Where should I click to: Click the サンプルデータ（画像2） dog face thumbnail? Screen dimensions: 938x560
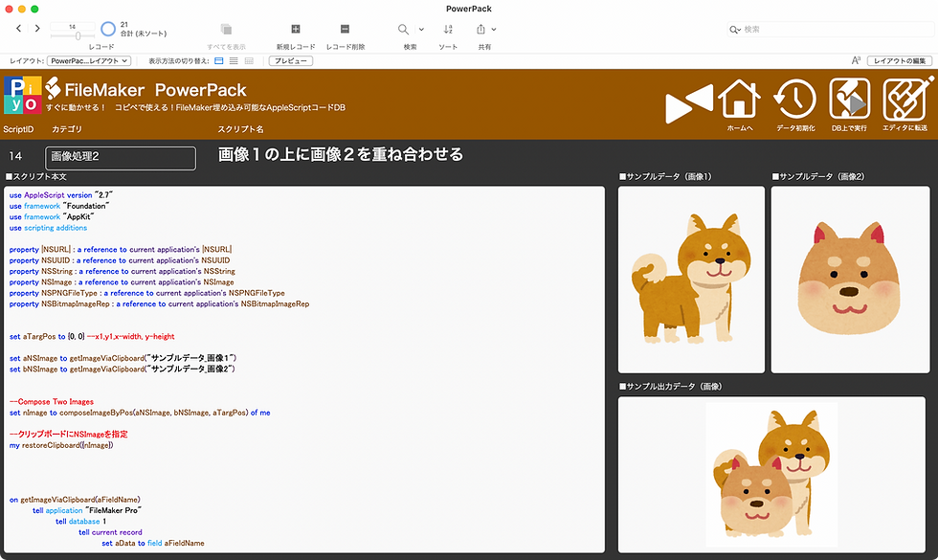pyautogui.click(x=850, y=280)
